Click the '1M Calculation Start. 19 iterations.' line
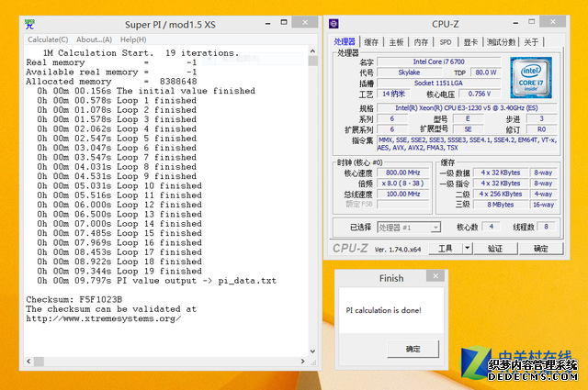Screen dimensions: 588x390 point(141,53)
